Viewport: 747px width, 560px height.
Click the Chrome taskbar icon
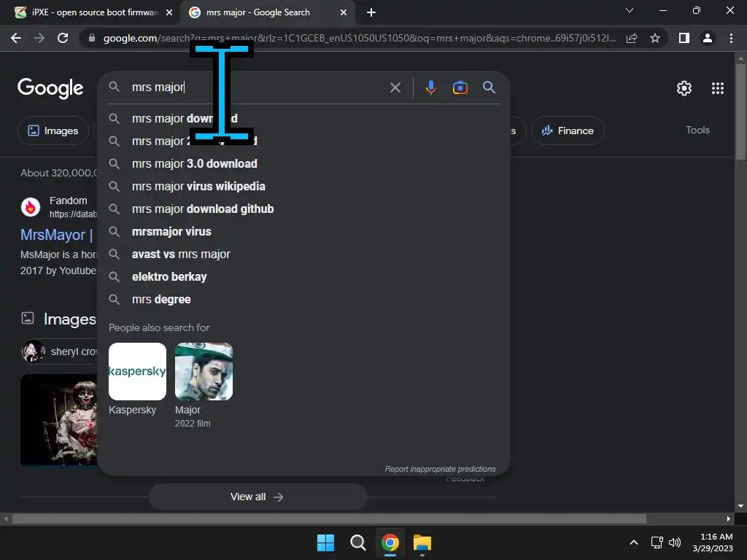coord(390,542)
